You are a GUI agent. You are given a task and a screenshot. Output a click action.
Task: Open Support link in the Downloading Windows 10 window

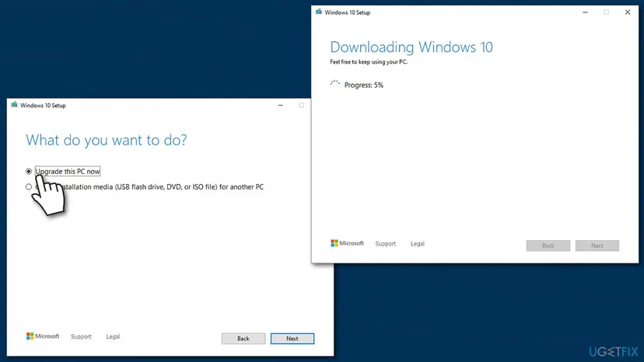pos(385,243)
